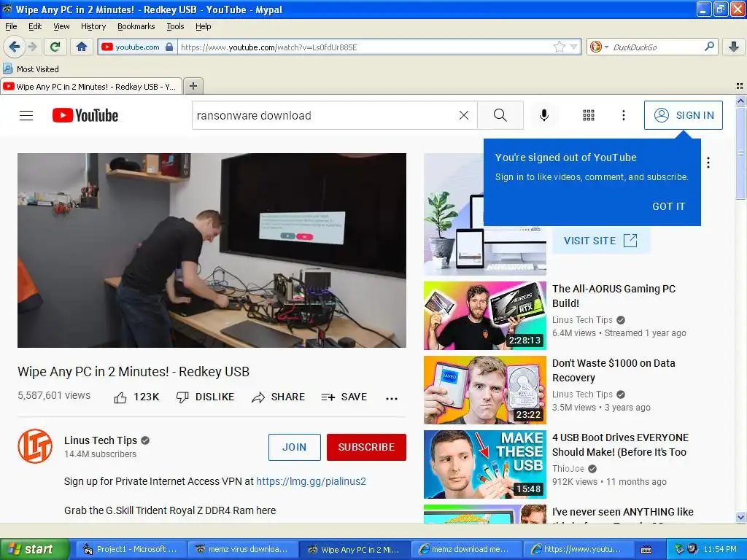The image size is (747, 560).
Task: Open the View menu
Action: point(61,26)
